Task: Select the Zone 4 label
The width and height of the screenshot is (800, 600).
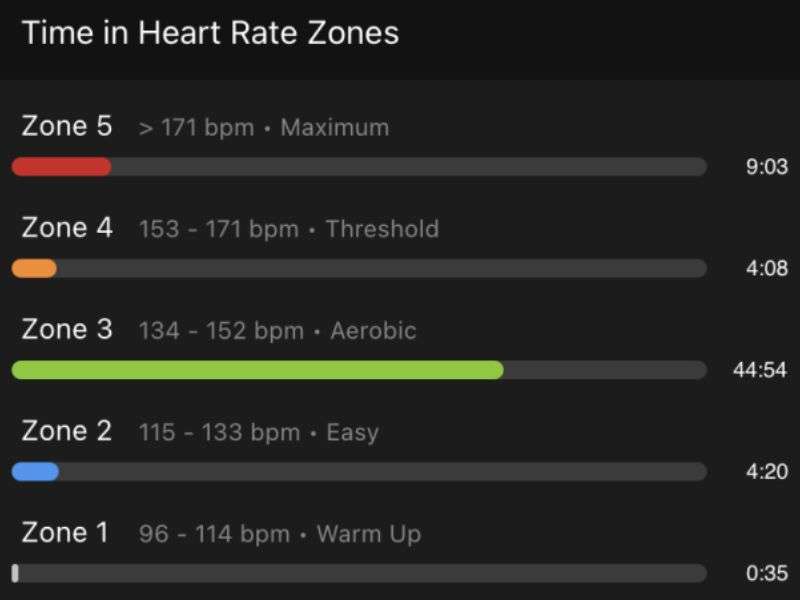Action: 67,228
